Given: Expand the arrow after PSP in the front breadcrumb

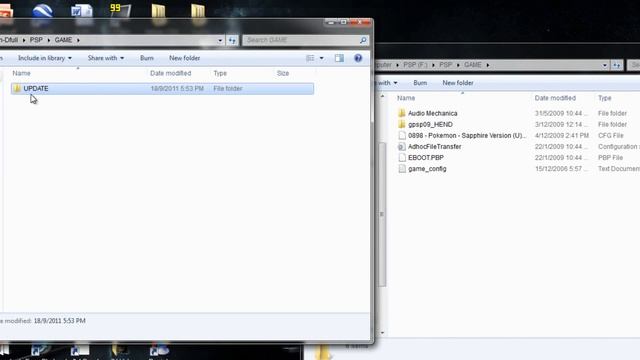Looking at the screenshot, I should [x=49, y=40].
